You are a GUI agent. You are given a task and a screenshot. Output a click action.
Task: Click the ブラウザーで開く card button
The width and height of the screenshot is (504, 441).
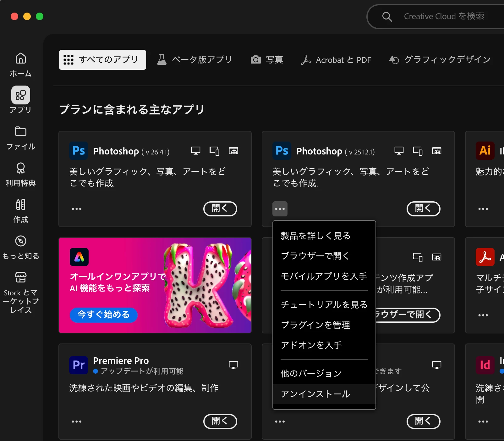(x=408, y=315)
